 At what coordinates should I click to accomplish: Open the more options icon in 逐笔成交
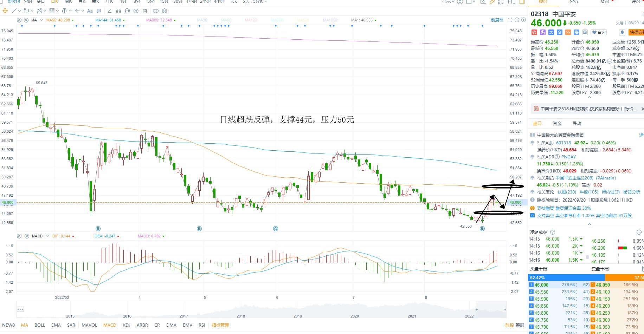tap(639, 232)
